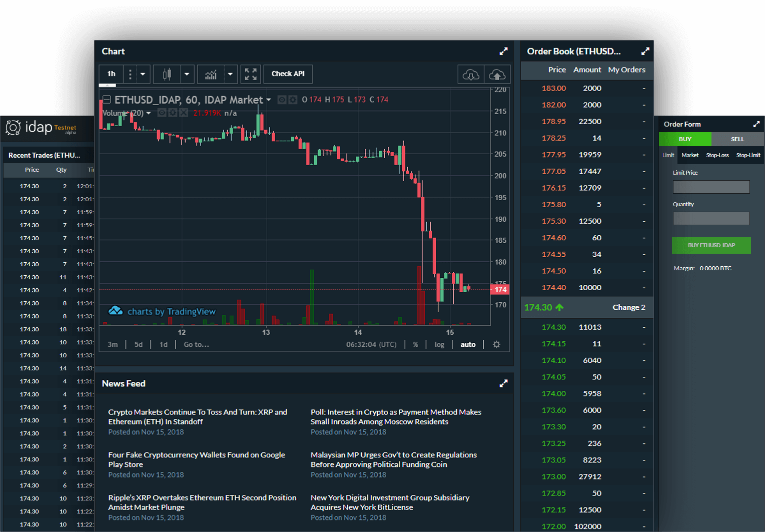Viewport: 765px width, 532px height.
Task: Set chart range to 5d
Action: [139, 344]
